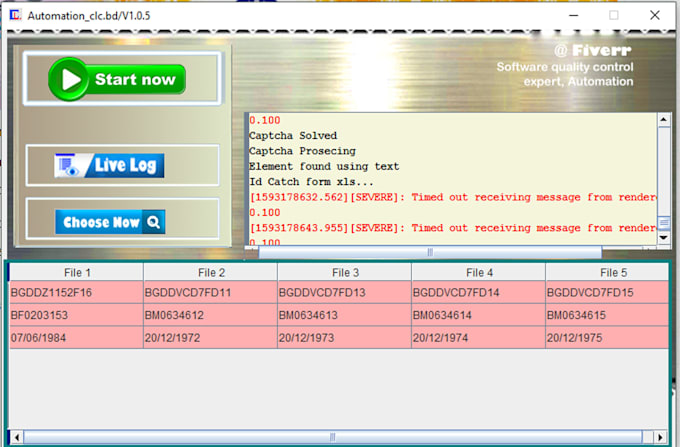Click log panel scroll down arrow
This screenshot has height=447, width=680.
point(664,237)
